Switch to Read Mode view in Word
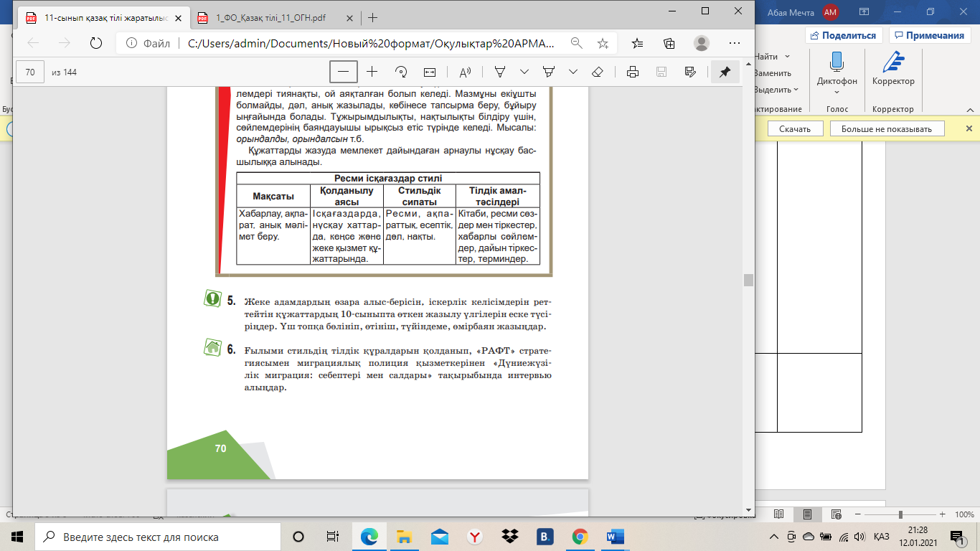This screenshot has height=551, width=980. click(x=779, y=514)
